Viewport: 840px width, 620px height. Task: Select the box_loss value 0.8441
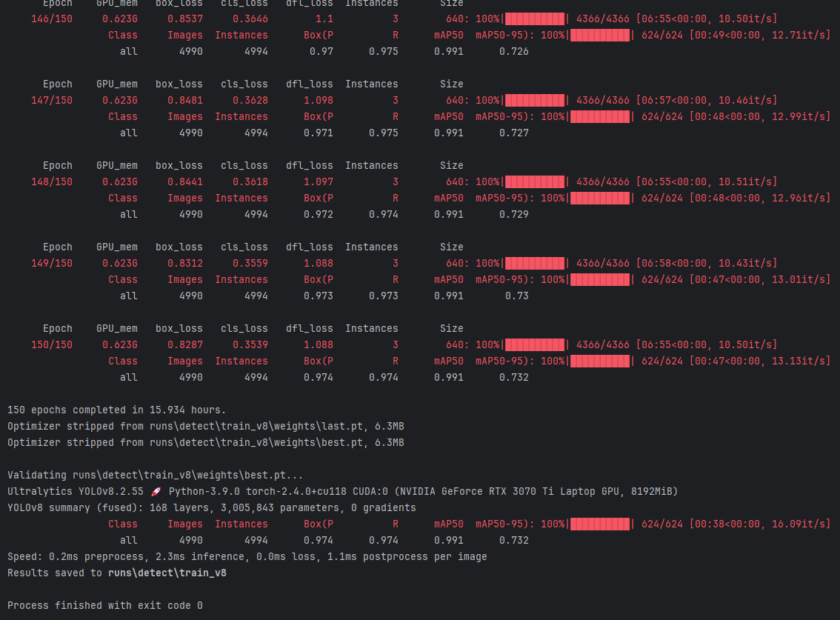[185, 181]
